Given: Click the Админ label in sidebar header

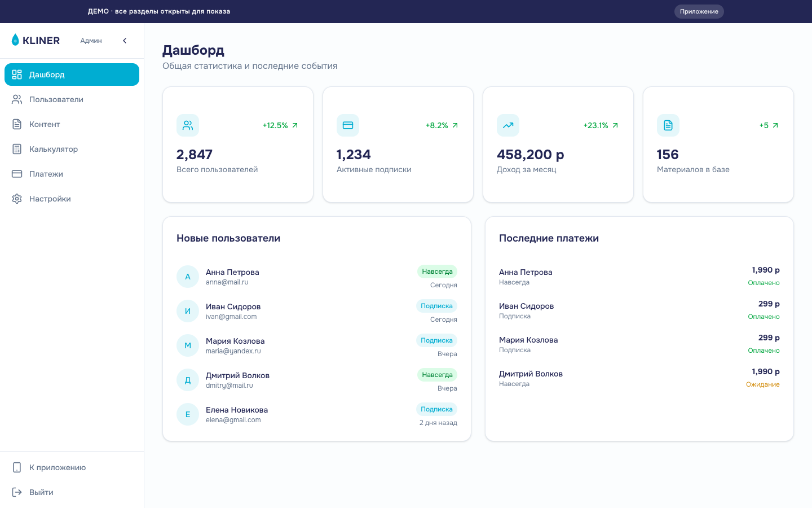Looking at the screenshot, I should (x=91, y=41).
